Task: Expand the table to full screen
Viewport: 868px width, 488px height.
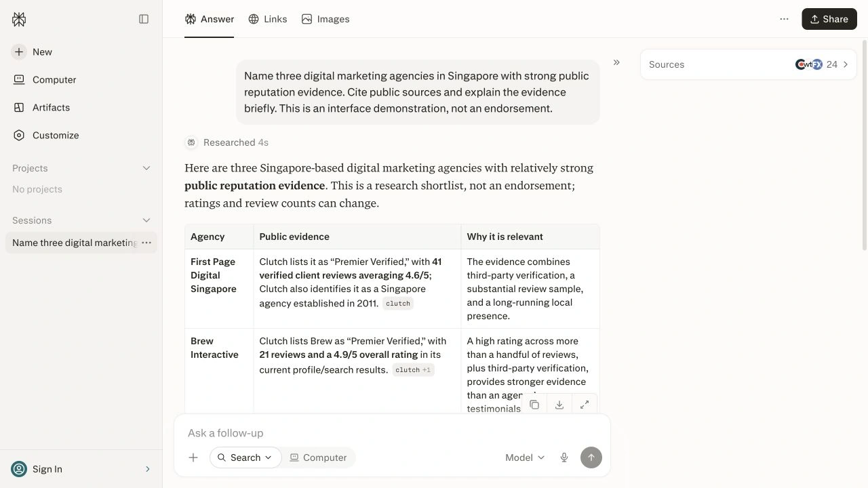Action: pyautogui.click(x=585, y=405)
